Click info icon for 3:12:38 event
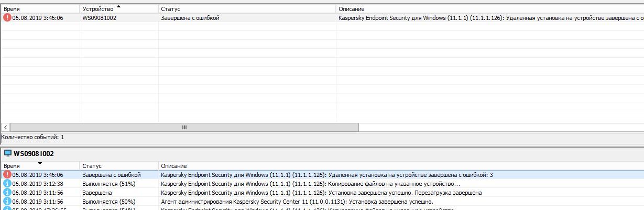Screen dimensions: 644x210 click(x=7, y=184)
